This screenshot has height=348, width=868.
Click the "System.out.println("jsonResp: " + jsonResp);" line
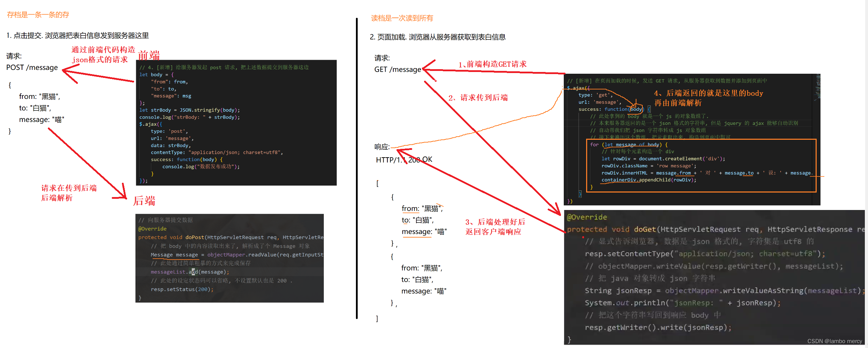[683, 303]
